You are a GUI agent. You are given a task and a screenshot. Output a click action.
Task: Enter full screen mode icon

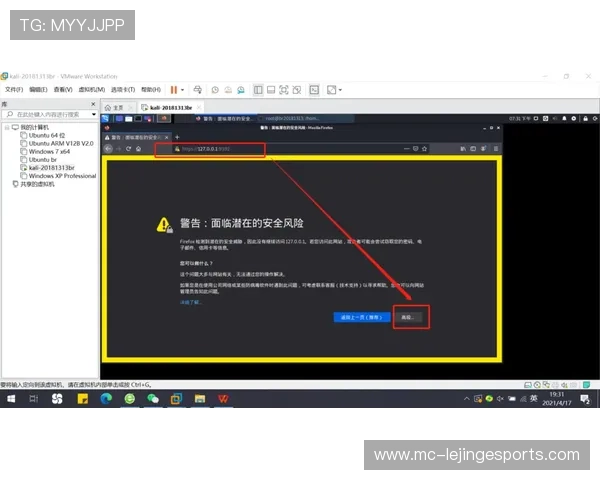click(x=284, y=90)
